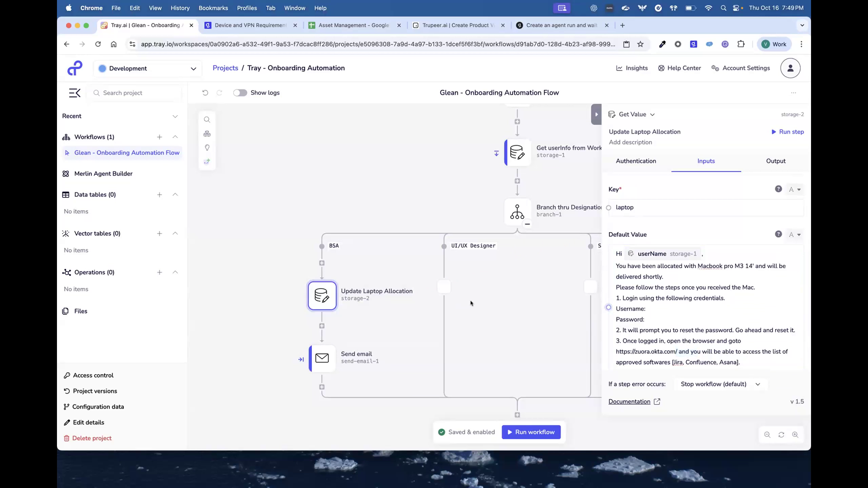Select the radio button beside the laptop key input
The height and width of the screenshot is (488, 868).
coord(608,207)
